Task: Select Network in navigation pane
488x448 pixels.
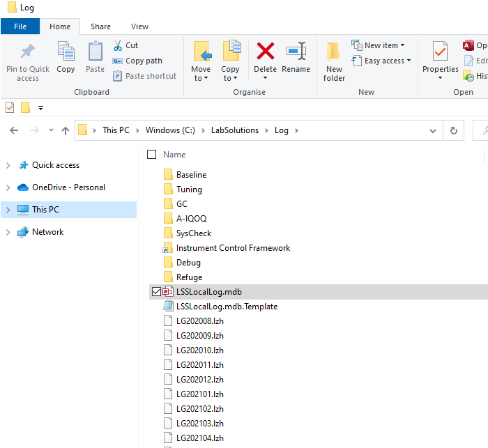Action: click(x=48, y=232)
